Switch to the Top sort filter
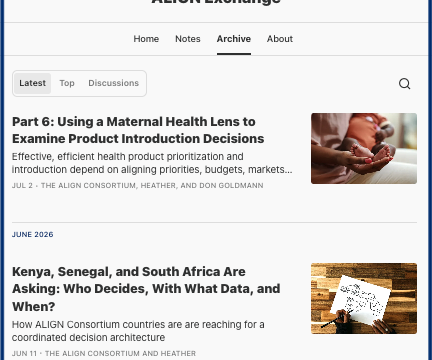Viewport: 432px width, 360px height. (67, 83)
